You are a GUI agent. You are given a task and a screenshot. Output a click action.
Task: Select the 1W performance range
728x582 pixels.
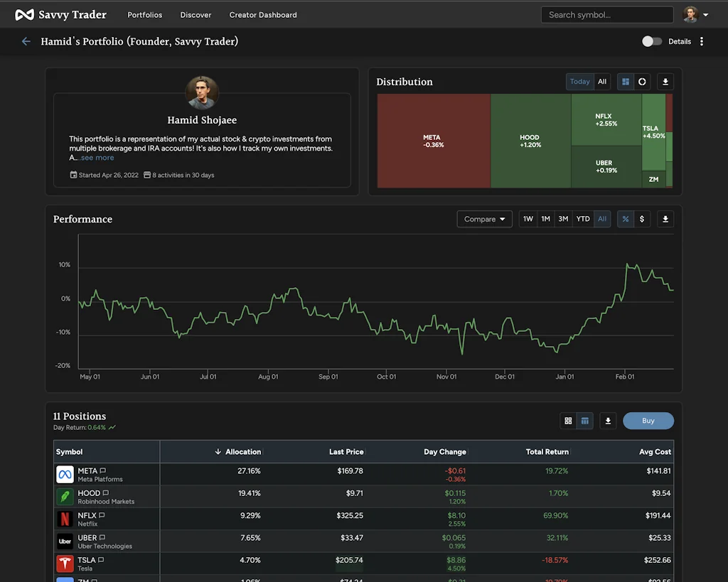tap(528, 219)
